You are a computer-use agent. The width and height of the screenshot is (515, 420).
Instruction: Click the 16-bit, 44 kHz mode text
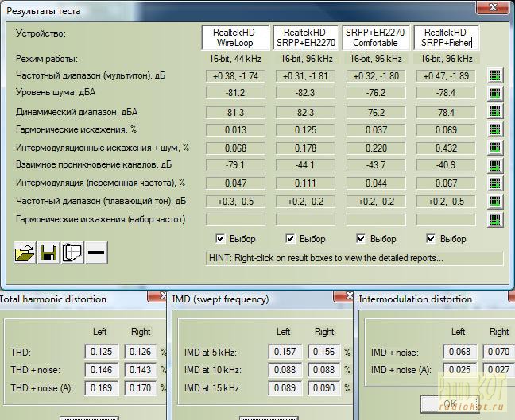coord(235,59)
